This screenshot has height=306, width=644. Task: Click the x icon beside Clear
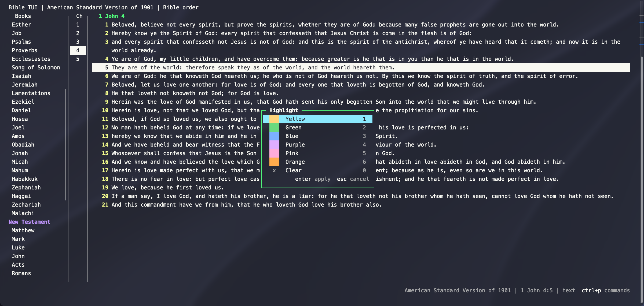pos(274,170)
